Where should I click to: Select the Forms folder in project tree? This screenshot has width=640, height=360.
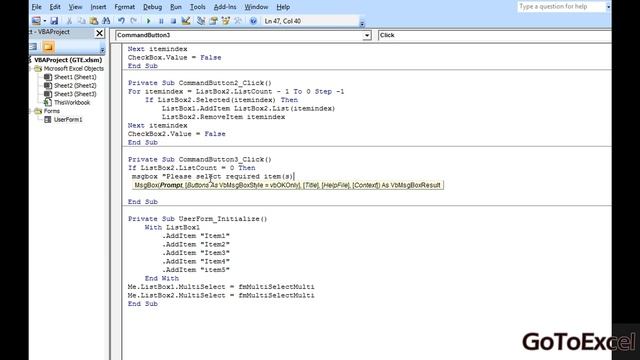(x=51, y=111)
